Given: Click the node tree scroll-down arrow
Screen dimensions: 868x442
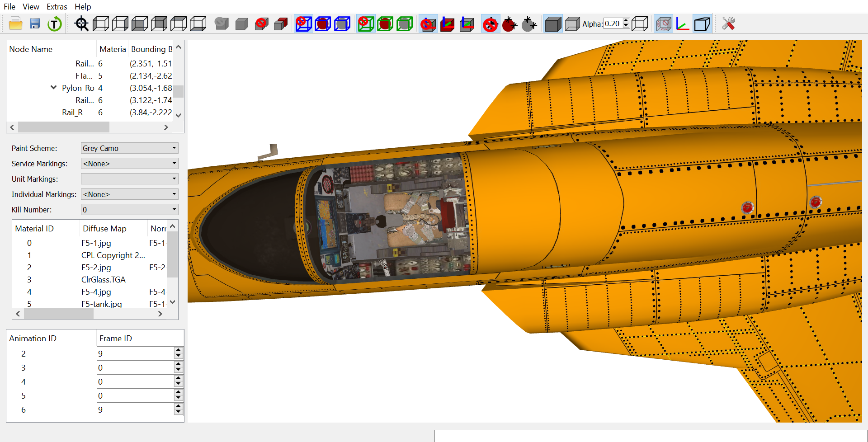Looking at the screenshot, I should click(x=178, y=115).
